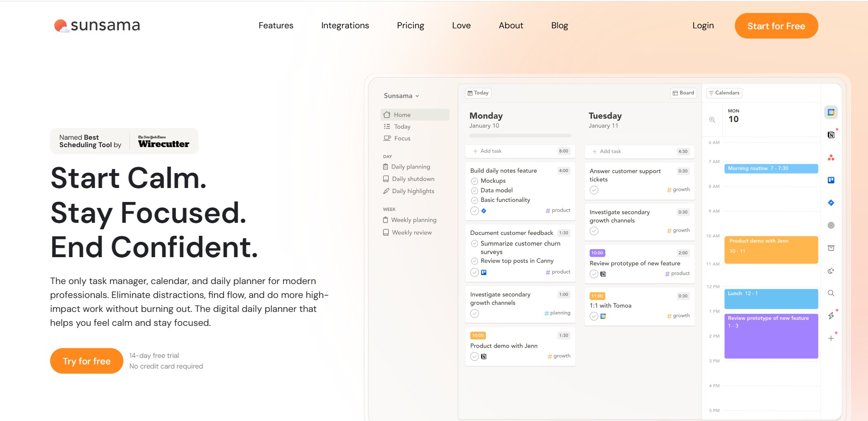This screenshot has height=421, width=868.
Task: Click the Today button above Monday column
Action: tap(478, 93)
